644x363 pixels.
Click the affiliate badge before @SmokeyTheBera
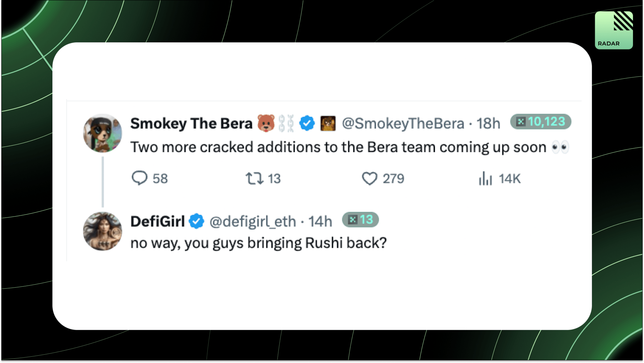[x=328, y=123]
